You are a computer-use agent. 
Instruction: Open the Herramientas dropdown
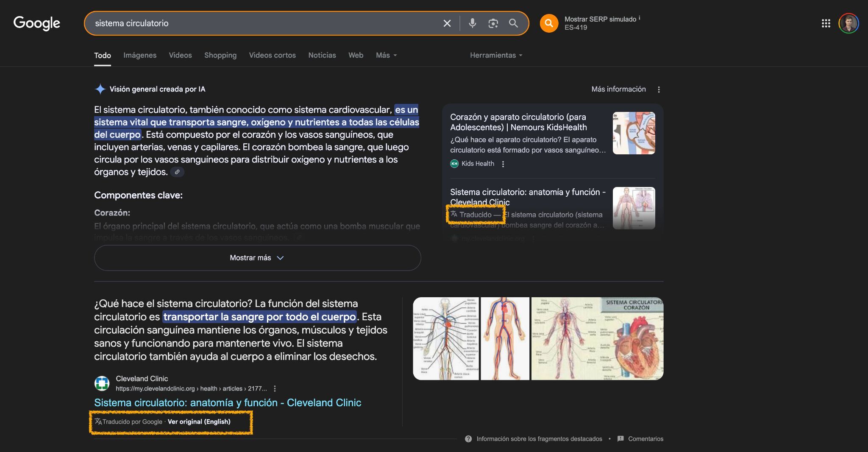(495, 55)
